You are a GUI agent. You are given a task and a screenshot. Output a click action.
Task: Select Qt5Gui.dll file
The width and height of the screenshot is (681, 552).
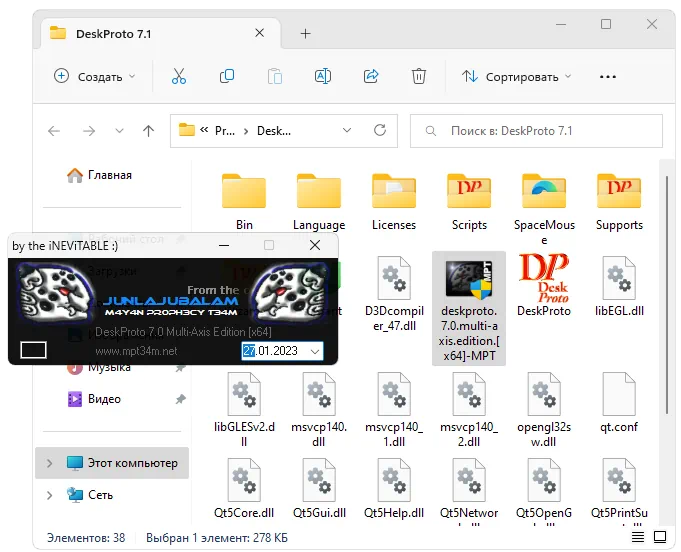click(x=319, y=488)
